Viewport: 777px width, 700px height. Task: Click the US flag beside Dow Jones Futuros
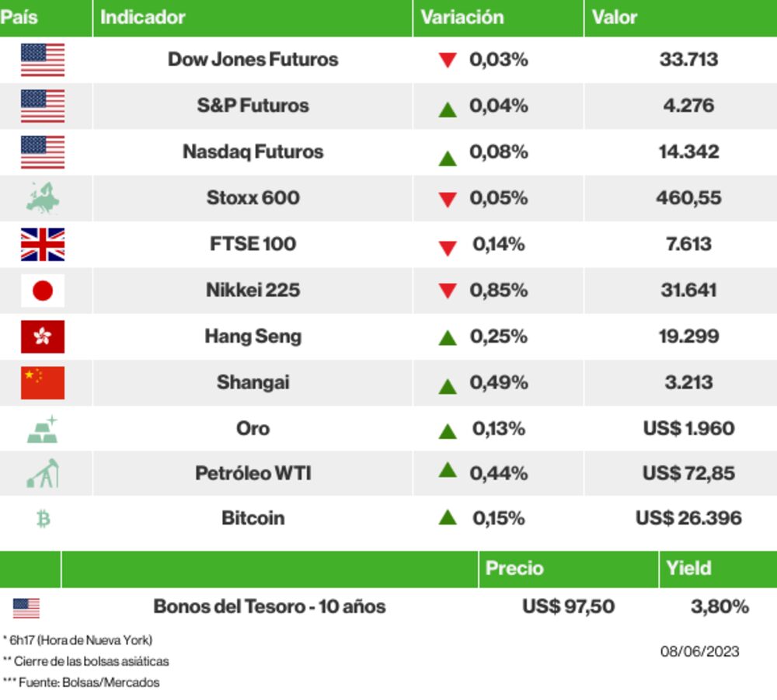[43, 60]
